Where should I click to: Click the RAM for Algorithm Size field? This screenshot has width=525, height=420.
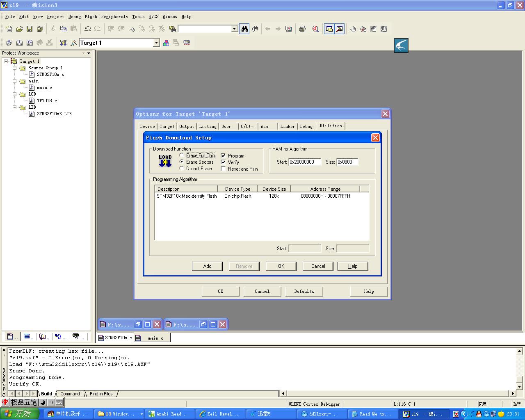[x=347, y=162]
